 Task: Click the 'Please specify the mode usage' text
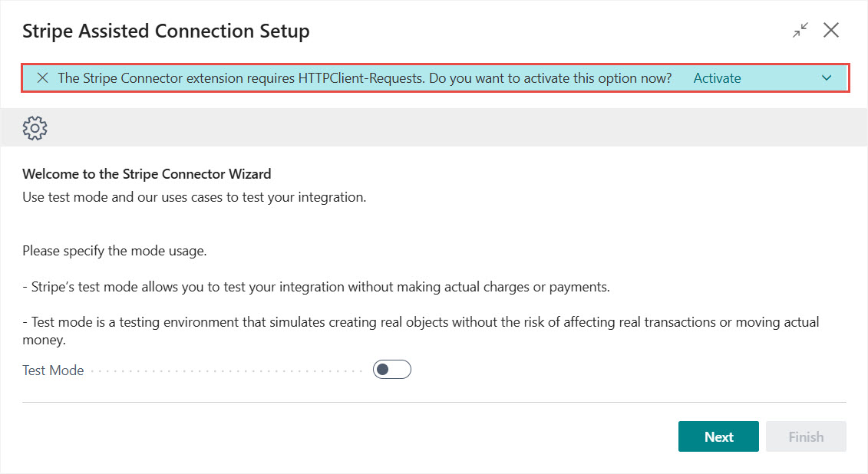(x=114, y=251)
